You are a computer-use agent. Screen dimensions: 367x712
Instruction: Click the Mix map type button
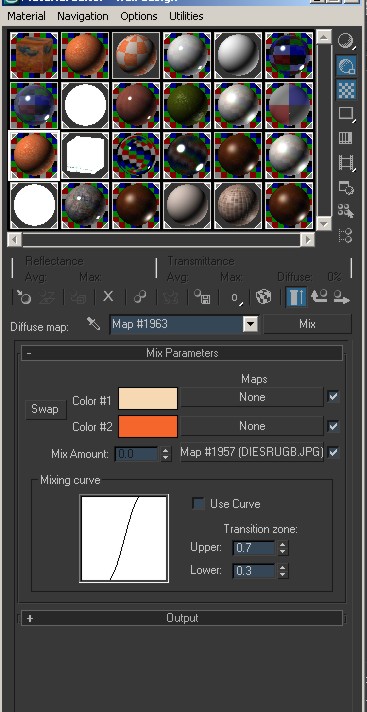coord(307,324)
